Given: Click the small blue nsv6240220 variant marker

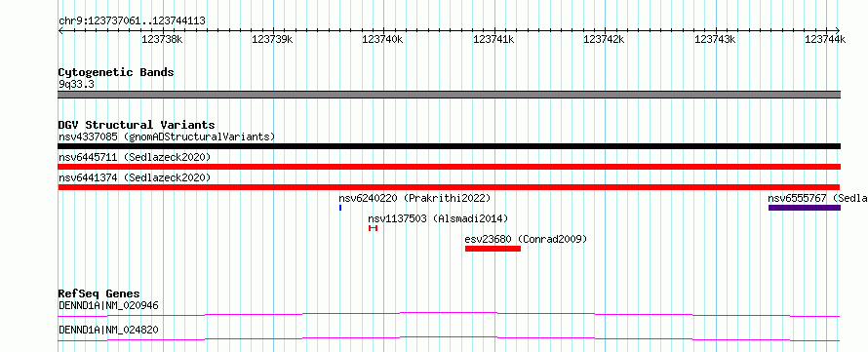Looking at the screenshot, I should 340,208.
